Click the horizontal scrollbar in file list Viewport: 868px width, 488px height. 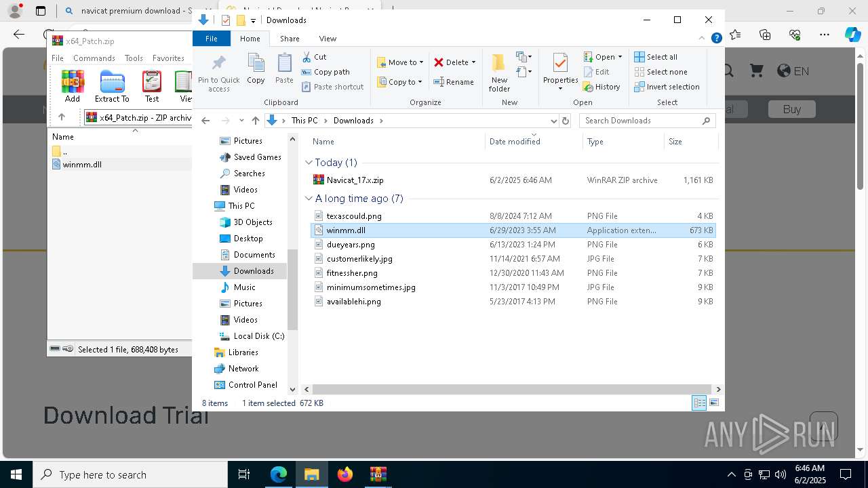coord(512,390)
